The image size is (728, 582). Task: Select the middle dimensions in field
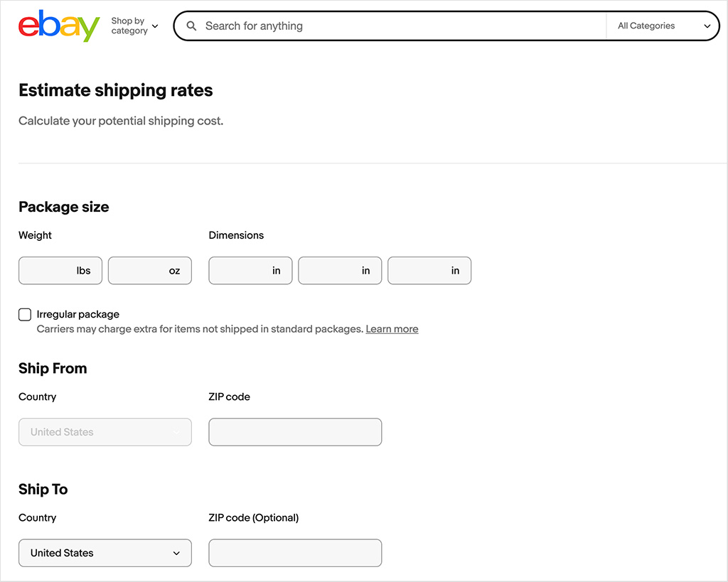pyautogui.click(x=340, y=271)
